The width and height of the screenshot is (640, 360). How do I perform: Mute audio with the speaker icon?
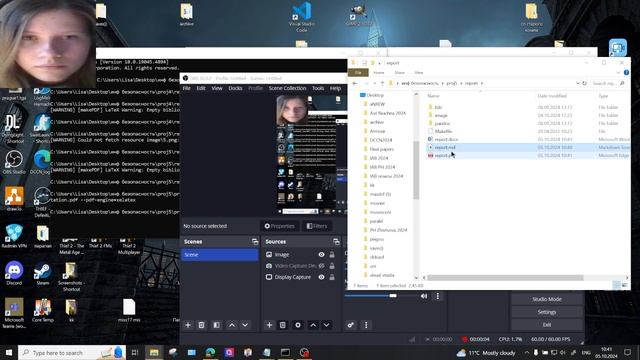tap(424, 296)
